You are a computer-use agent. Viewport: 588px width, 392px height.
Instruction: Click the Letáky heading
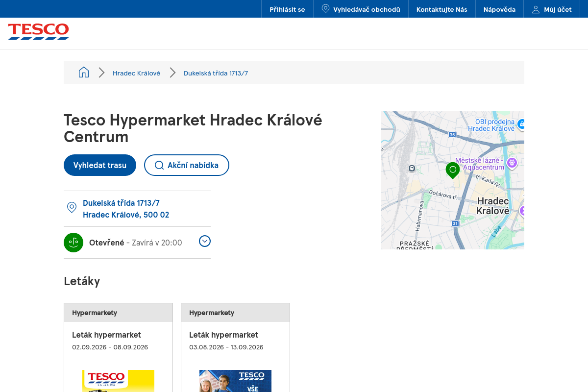(82, 281)
